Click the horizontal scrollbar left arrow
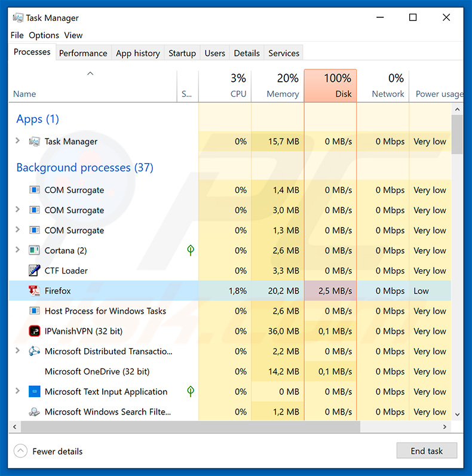 click(14, 426)
